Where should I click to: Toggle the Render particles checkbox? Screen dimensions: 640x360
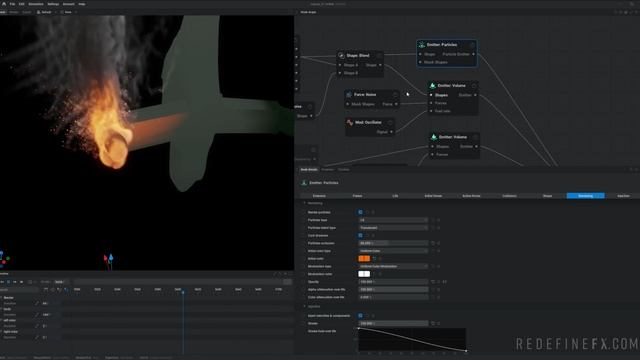(360, 212)
